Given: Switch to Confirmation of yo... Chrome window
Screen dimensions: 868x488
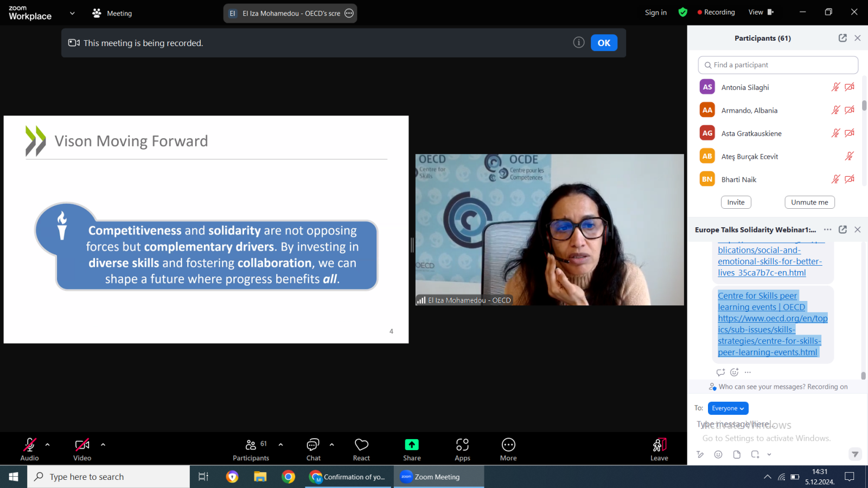Looking at the screenshot, I should pos(348,477).
